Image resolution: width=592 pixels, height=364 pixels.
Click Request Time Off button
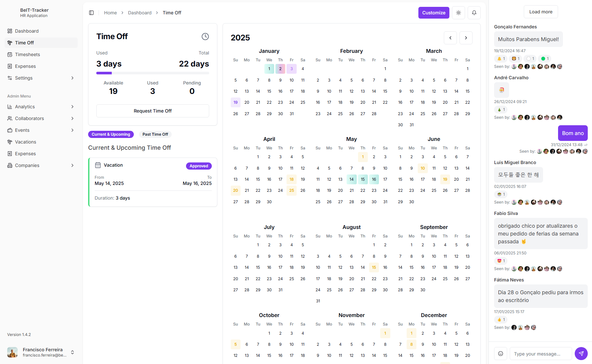[153, 111]
